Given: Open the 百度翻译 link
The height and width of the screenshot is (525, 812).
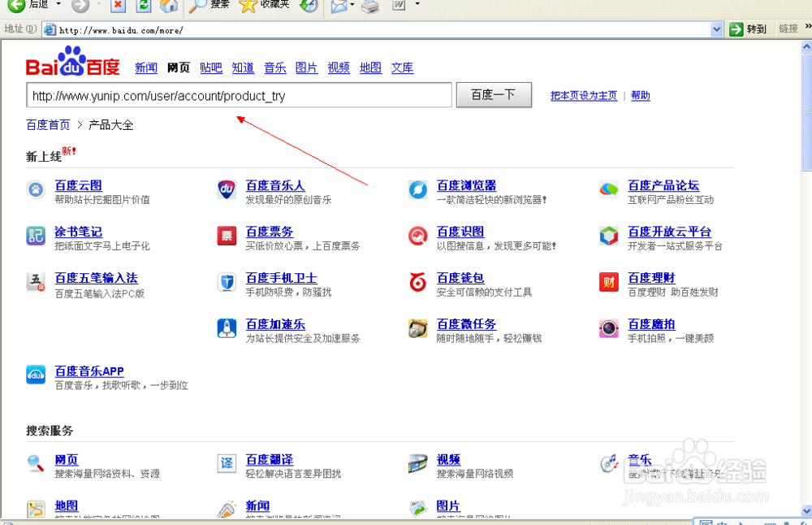Looking at the screenshot, I should (270, 460).
